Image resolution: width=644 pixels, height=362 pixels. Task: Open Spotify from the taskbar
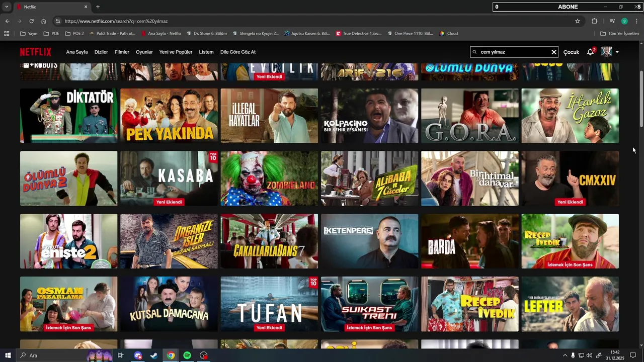pos(187,355)
